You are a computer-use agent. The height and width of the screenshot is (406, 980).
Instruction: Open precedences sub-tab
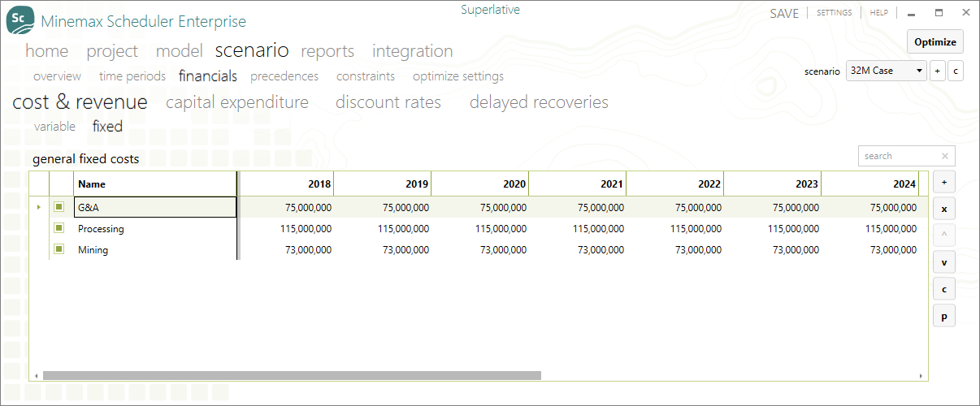coord(284,76)
